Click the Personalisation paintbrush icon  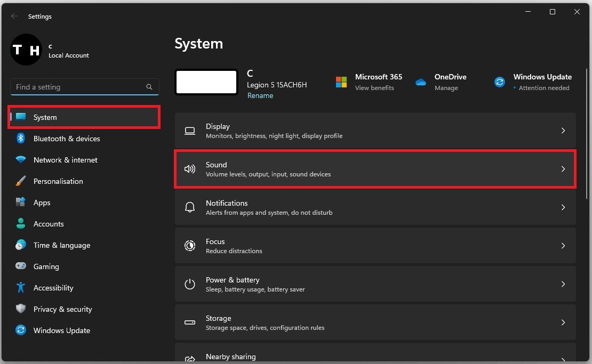tap(21, 181)
